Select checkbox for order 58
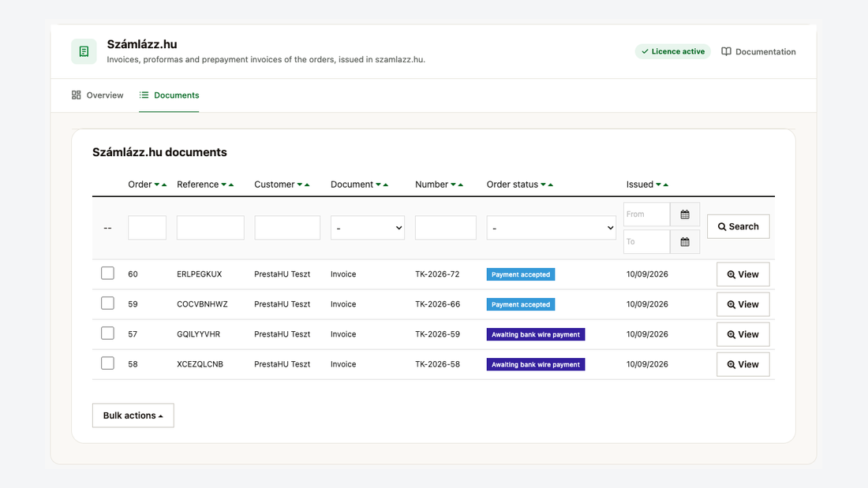Screen dimensions: 868x488 pyautogui.click(x=107, y=363)
